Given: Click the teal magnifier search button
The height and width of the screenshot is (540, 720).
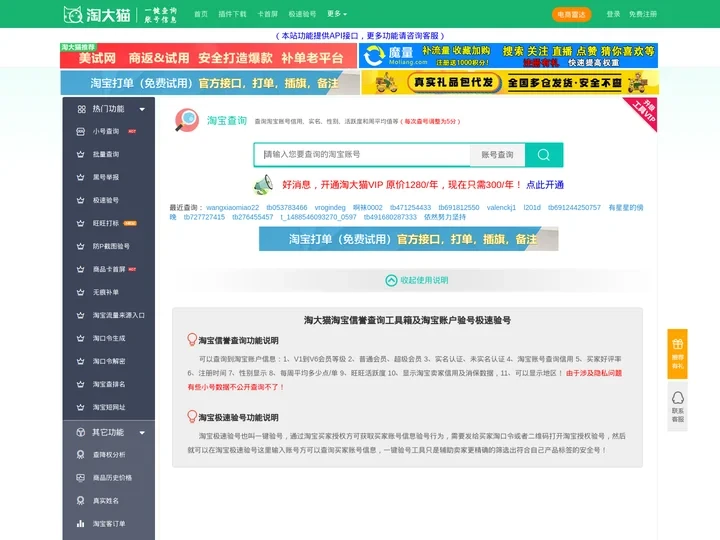Looking at the screenshot, I should pyautogui.click(x=544, y=155).
